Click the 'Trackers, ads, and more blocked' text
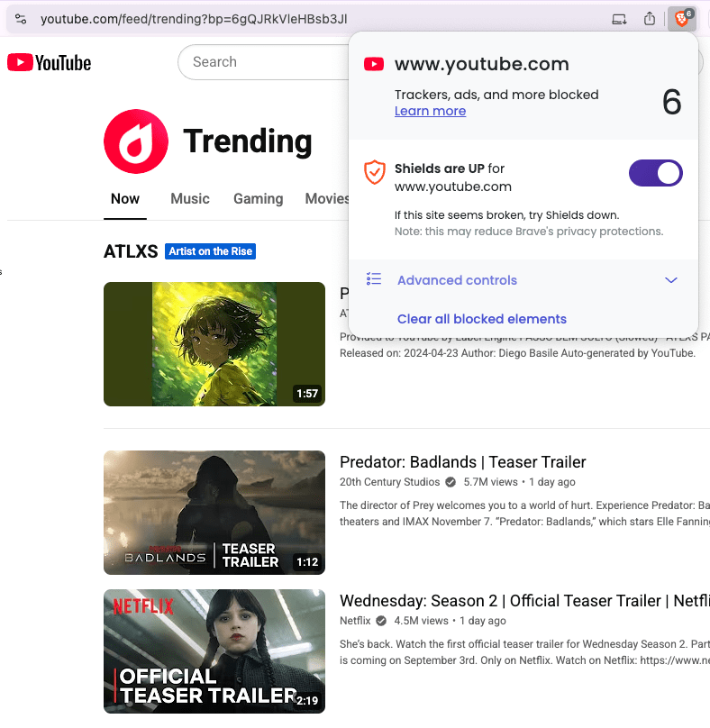 [496, 95]
